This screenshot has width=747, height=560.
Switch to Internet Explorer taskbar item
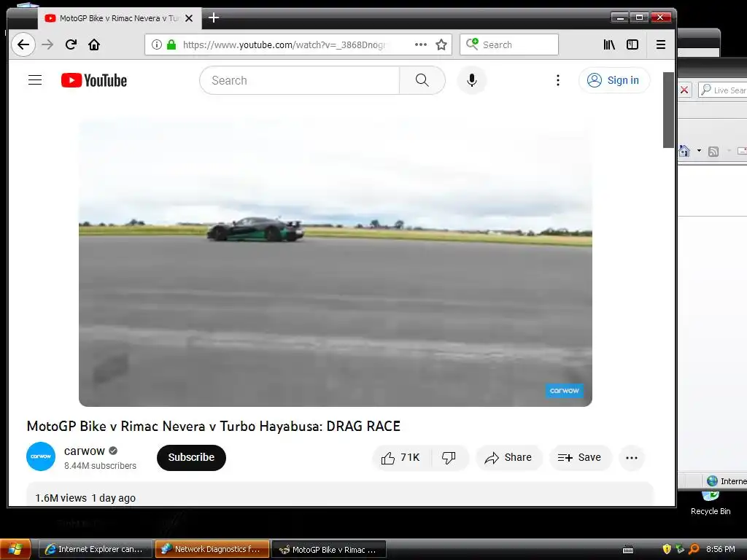click(x=95, y=549)
